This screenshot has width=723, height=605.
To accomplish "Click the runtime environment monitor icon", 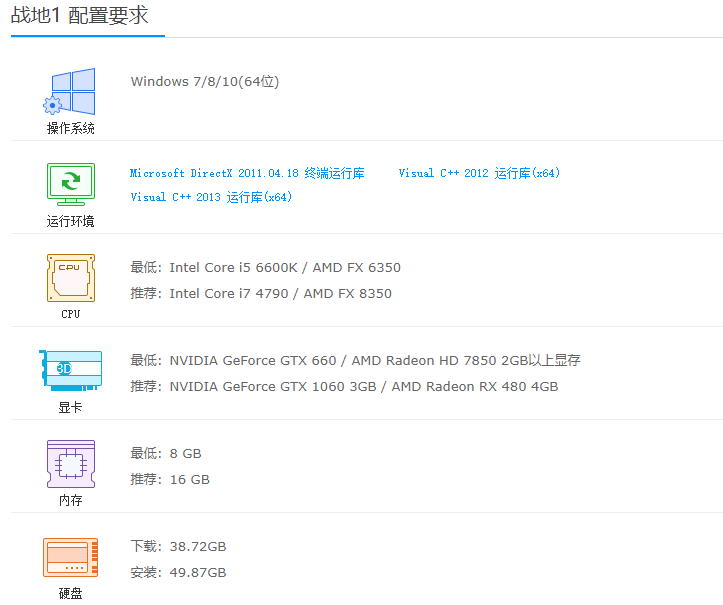I will (x=71, y=184).
